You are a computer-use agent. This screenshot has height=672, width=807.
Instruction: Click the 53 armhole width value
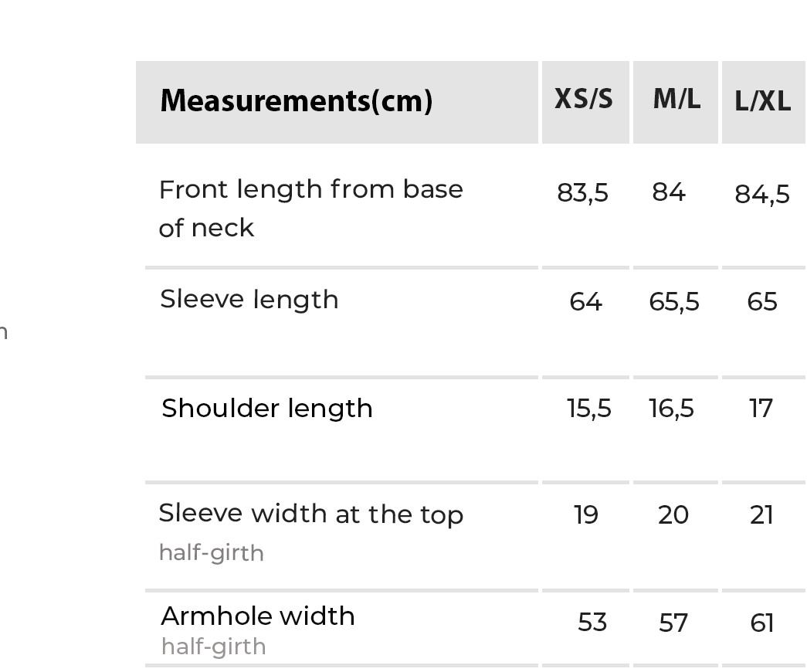coord(592,623)
